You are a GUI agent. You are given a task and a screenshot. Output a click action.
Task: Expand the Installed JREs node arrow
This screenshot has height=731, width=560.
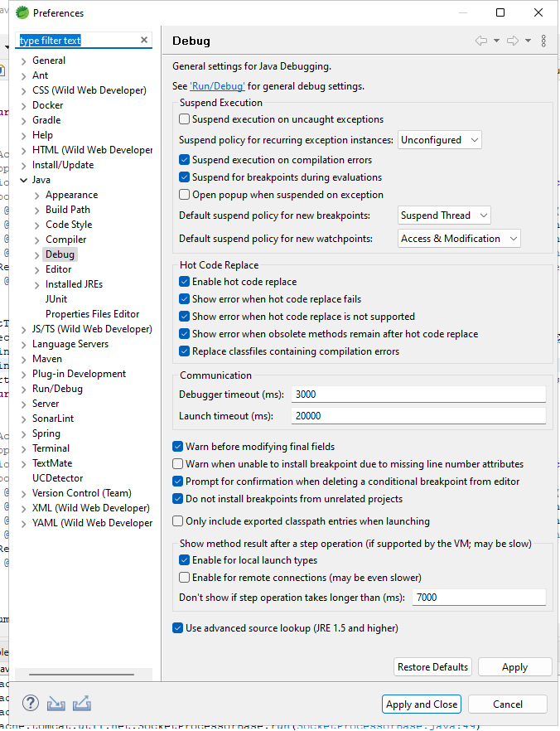point(36,285)
